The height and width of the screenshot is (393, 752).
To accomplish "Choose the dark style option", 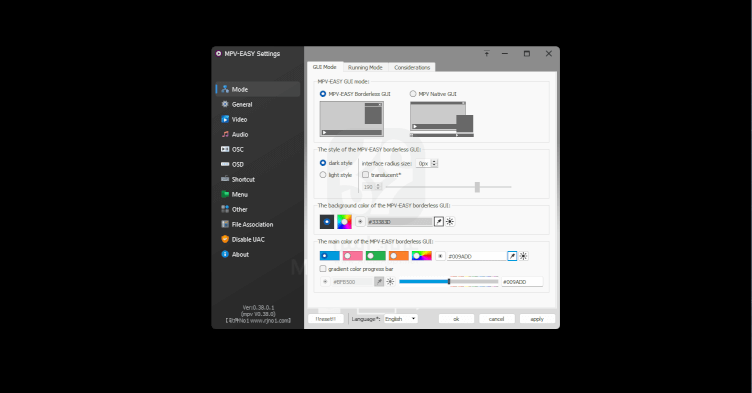I will [323, 163].
